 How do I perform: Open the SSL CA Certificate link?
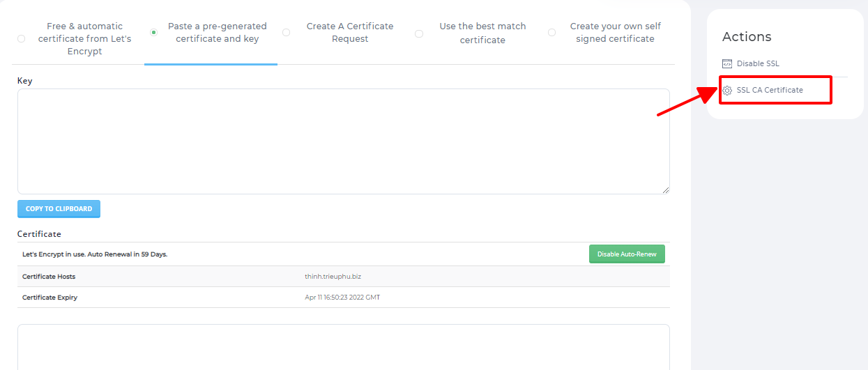[769, 90]
